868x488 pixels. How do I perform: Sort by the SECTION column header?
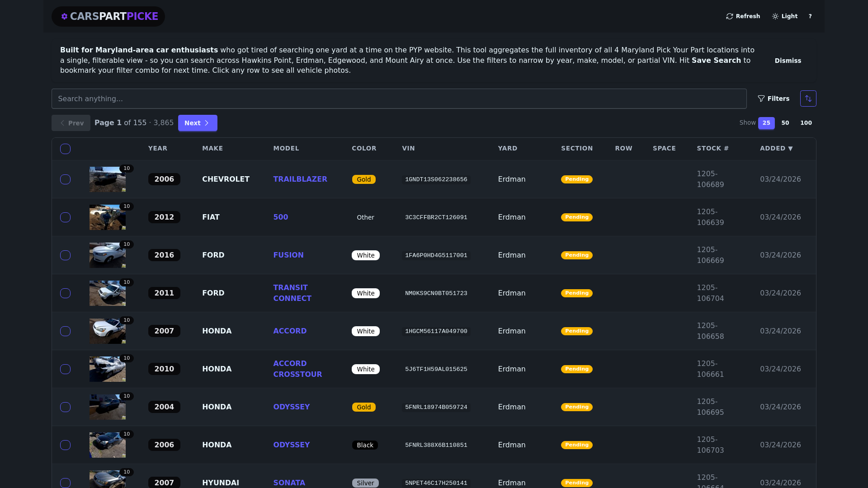pos(577,148)
